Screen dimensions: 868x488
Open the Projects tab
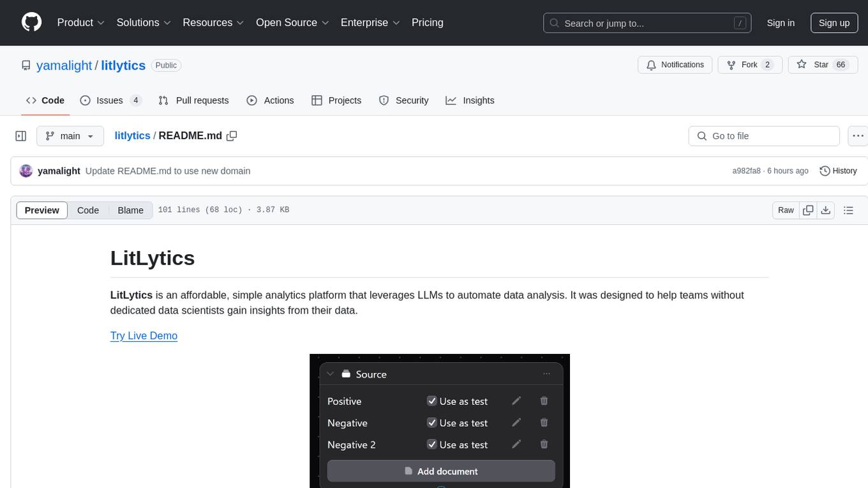tap(336, 100)
